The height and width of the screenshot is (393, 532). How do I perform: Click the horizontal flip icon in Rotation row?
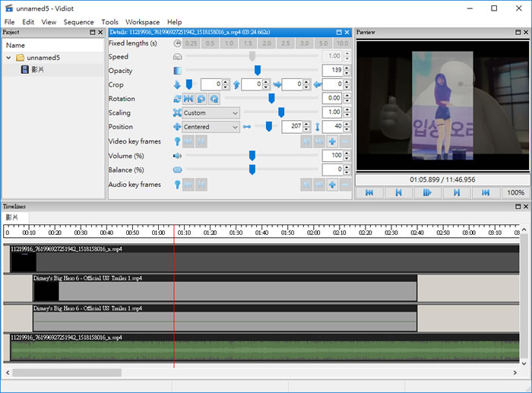(189, 99)
